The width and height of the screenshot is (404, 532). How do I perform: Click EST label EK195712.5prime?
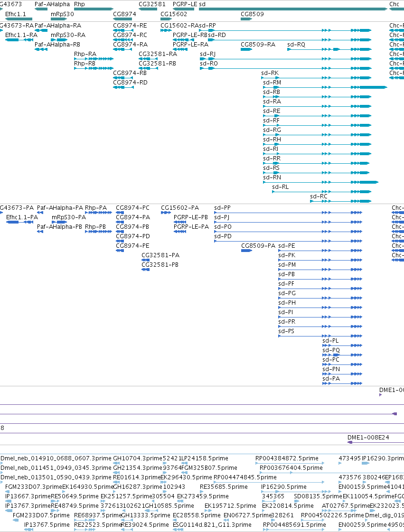tap(231, 506)
